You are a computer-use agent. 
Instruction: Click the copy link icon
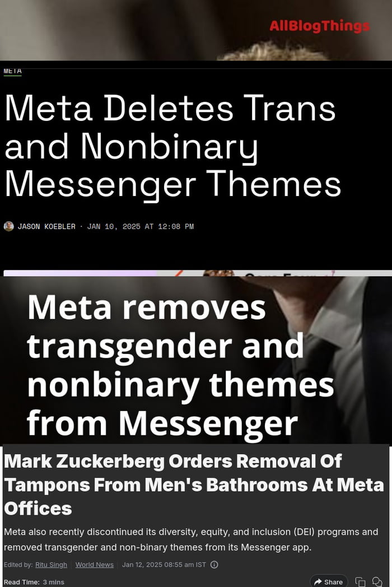tap(360, 582)
